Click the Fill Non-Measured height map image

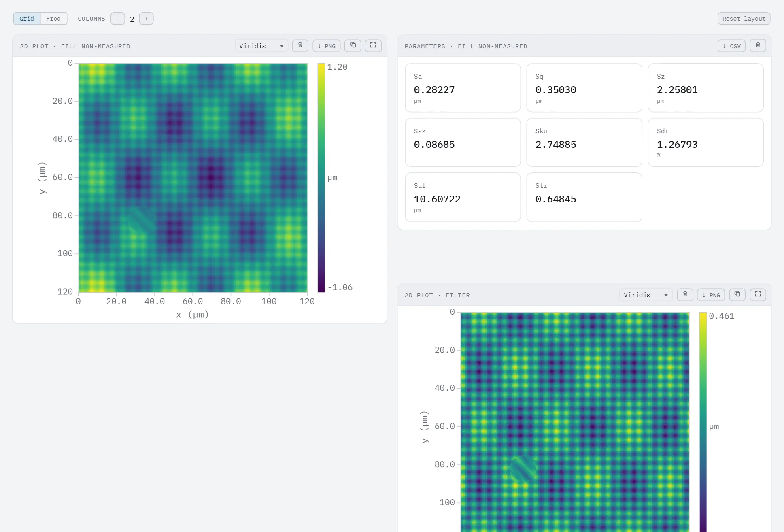point(193,177)
